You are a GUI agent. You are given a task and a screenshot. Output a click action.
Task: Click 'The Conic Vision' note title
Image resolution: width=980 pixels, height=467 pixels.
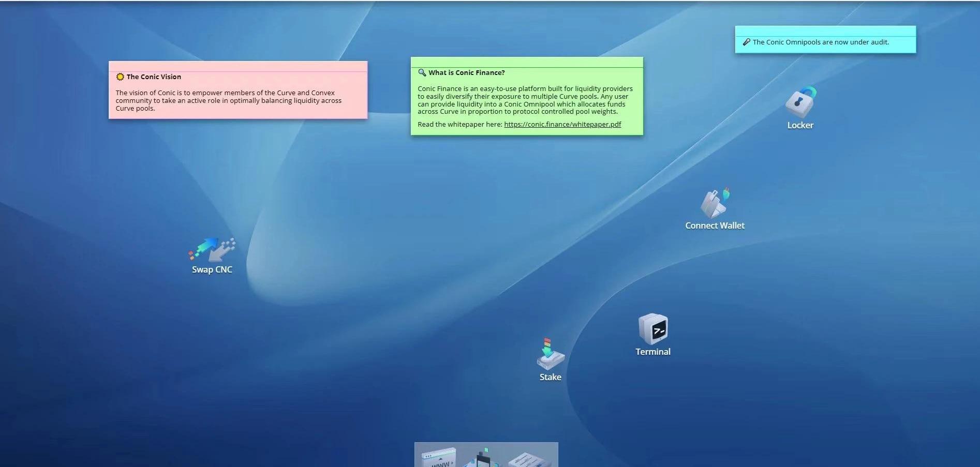154,77
